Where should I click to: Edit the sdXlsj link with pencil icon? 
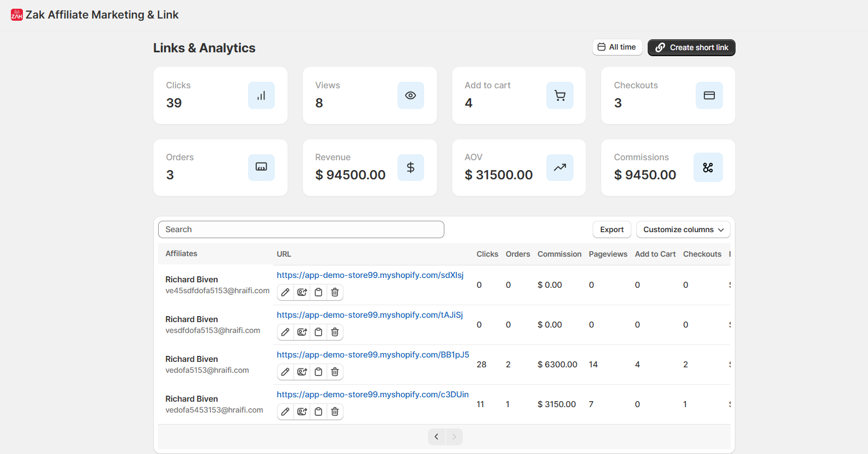(285, 292)
